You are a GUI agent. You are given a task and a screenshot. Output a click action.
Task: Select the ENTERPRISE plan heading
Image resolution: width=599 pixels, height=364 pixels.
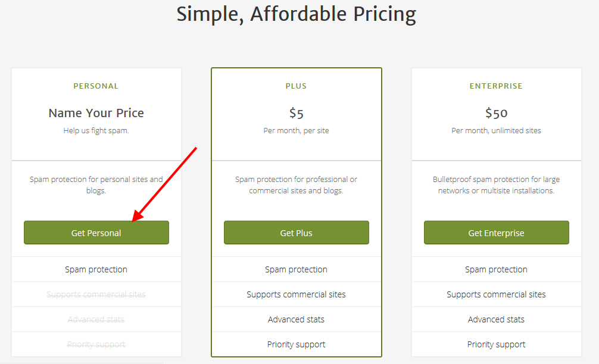tap(496, 86)
